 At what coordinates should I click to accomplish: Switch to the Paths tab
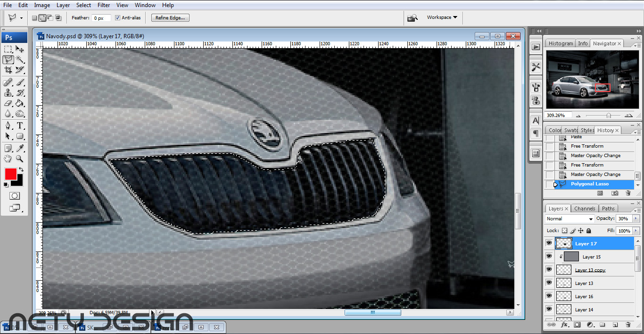(608, 209)
